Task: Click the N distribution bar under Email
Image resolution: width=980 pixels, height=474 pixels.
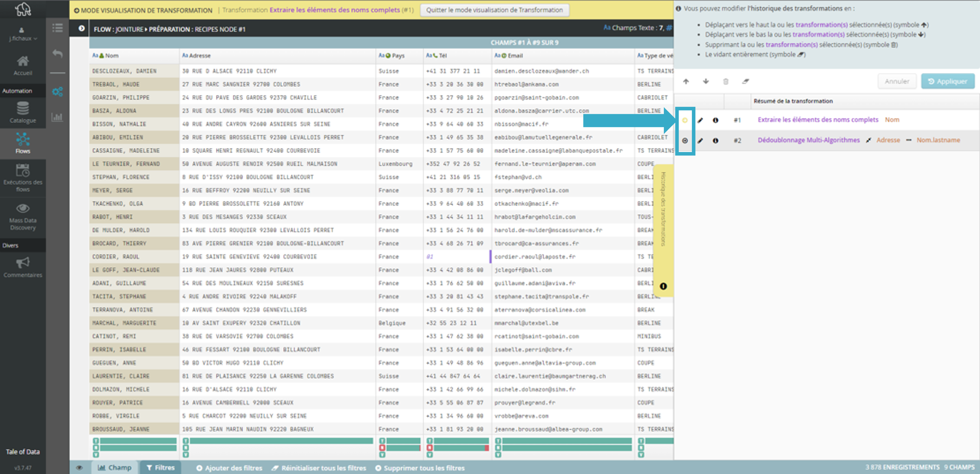Action: point(567,448)
